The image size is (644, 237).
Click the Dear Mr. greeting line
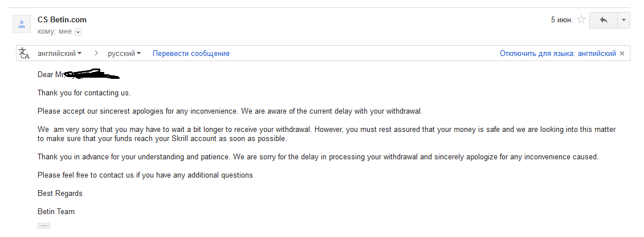point(79,74)
